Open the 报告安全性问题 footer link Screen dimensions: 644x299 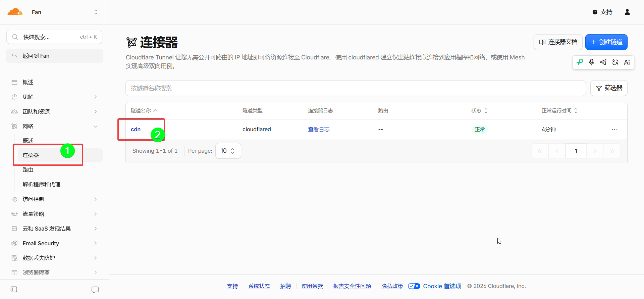pyautogui.click(x=352, y=286)
